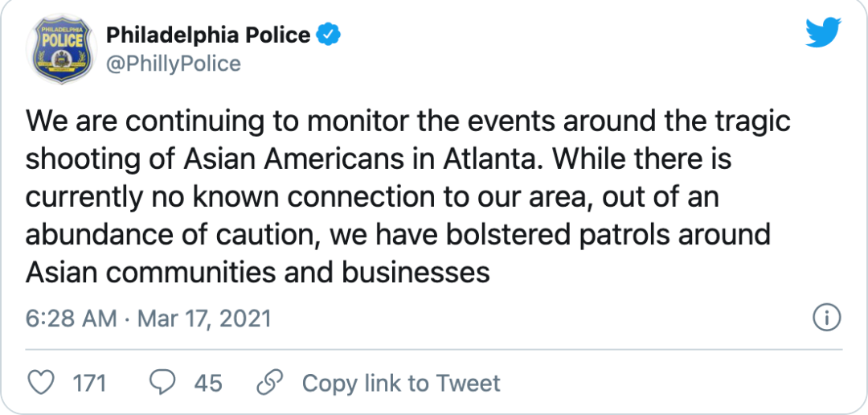Click the line 'currently no known connection'
The width and height of the screenshot is (868, 415).
coord(372,197)
